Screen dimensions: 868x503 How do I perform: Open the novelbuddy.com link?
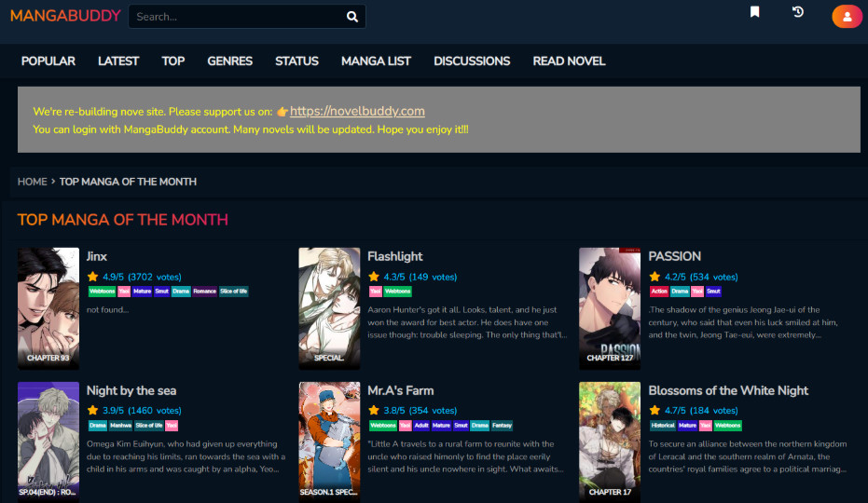point(357,111)
